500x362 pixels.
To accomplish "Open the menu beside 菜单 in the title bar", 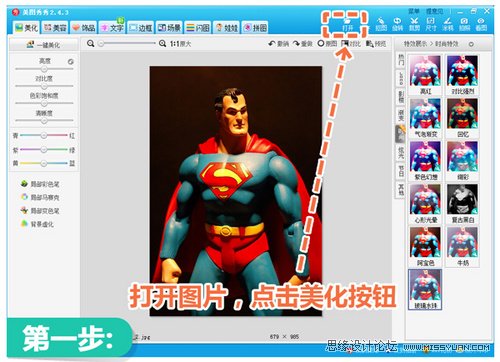I will pos(434,11).
